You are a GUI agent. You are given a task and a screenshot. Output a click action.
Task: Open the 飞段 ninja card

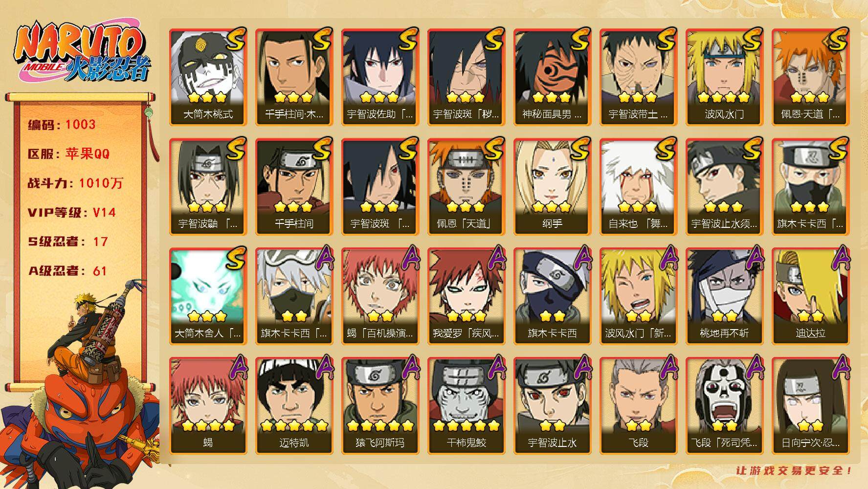pos(638,406)
